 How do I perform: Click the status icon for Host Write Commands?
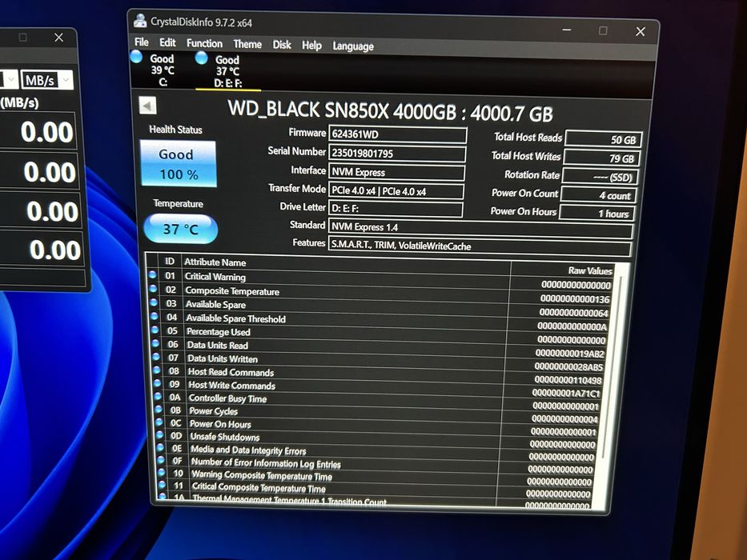pyautogui.click(x=159, y=383)
